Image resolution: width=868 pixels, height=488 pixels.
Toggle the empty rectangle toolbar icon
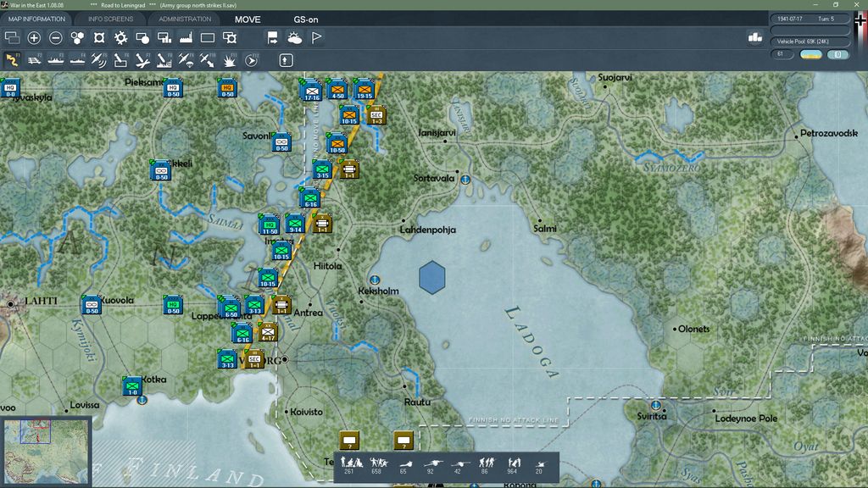[208, 37]
